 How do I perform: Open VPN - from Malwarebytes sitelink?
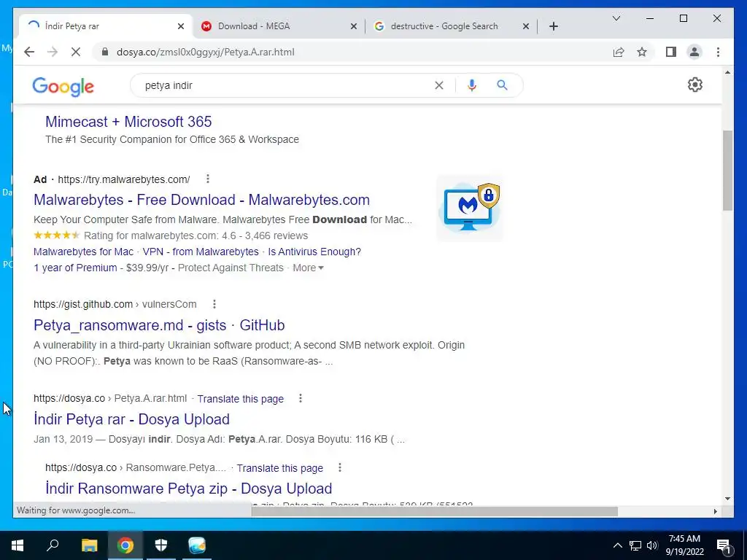point(201,252)
